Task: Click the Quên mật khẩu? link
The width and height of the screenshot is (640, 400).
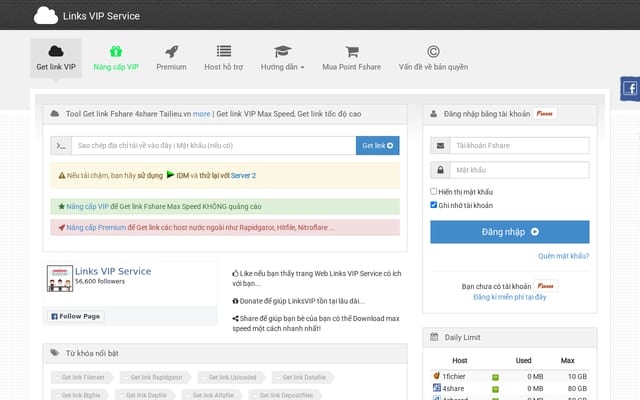Action: pyautogui.click(x=563, y=256)
